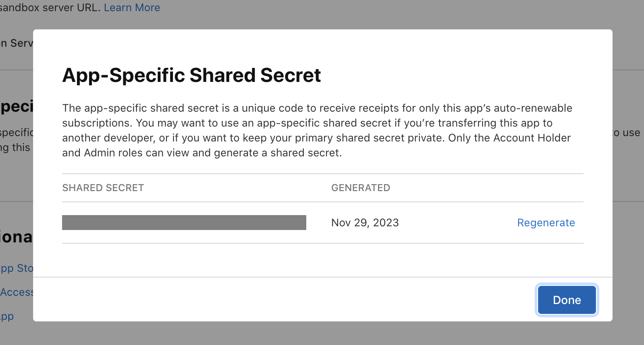Click the App-Specific Shared Secret heading
Viewport: 644px width, 345px height.
(x=191, y=75)
